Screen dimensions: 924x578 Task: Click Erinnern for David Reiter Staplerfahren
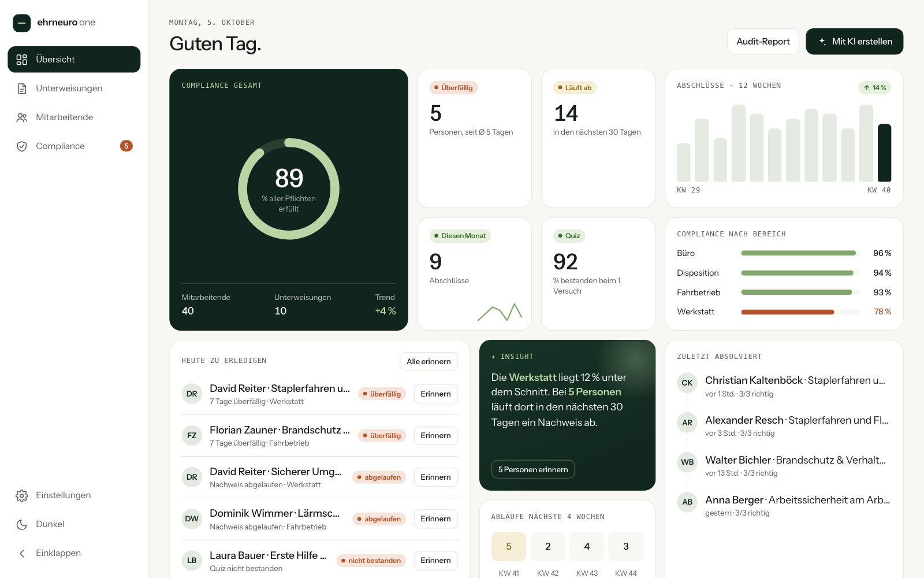435,394
